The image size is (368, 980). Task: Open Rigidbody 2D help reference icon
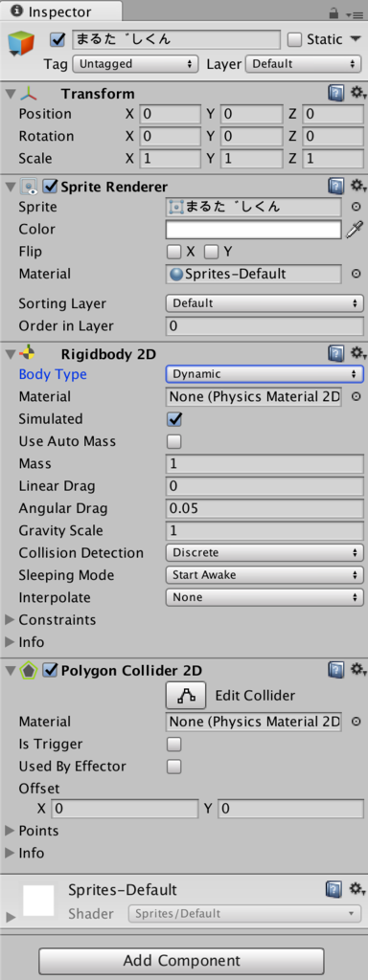click(x=336, y=354)
